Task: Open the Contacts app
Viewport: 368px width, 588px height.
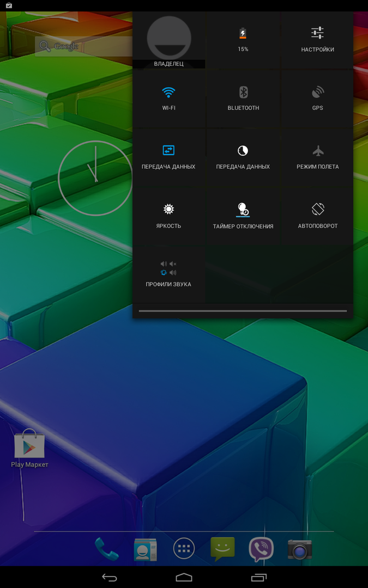Action: point(146,549)
